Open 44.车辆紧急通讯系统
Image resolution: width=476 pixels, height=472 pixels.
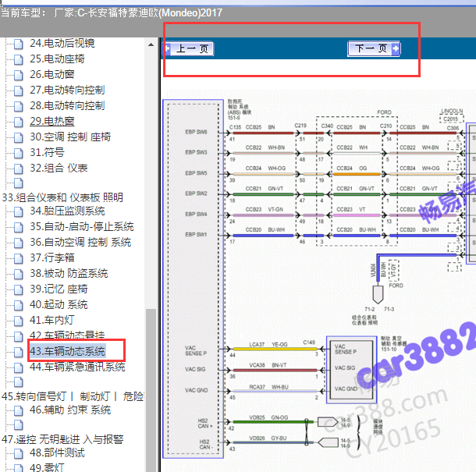[x=77, y=367]
